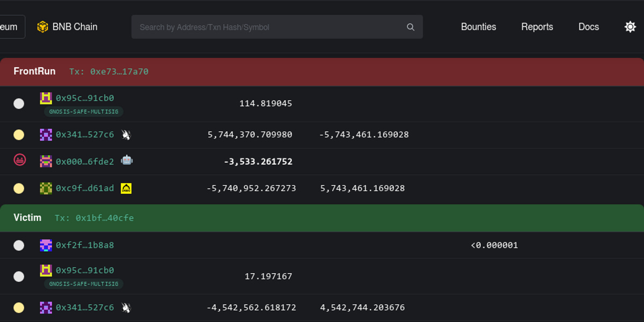Screen dimensions: 644x322
Task: Click the identicon beside 0xc9f…d61ad
Action: tap(46, 188)
